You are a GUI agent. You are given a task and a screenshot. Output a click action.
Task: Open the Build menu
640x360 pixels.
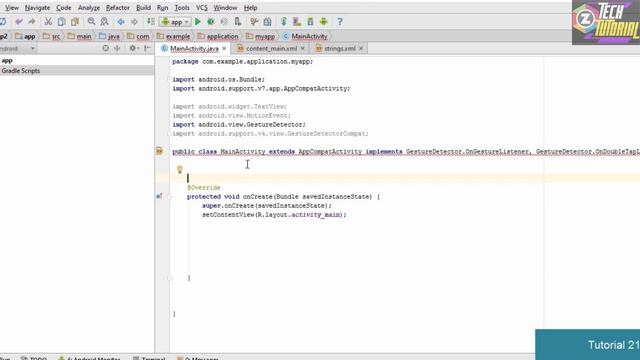[143, 8]
